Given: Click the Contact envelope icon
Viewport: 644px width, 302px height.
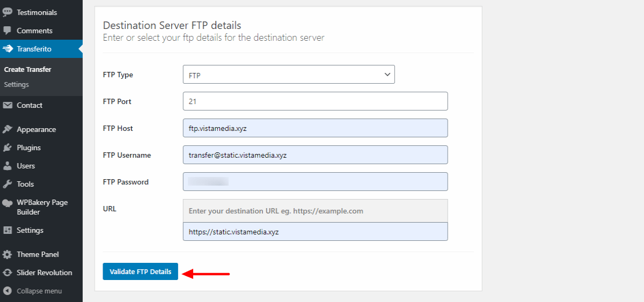Looking at the screenshot, I should 8,105.
